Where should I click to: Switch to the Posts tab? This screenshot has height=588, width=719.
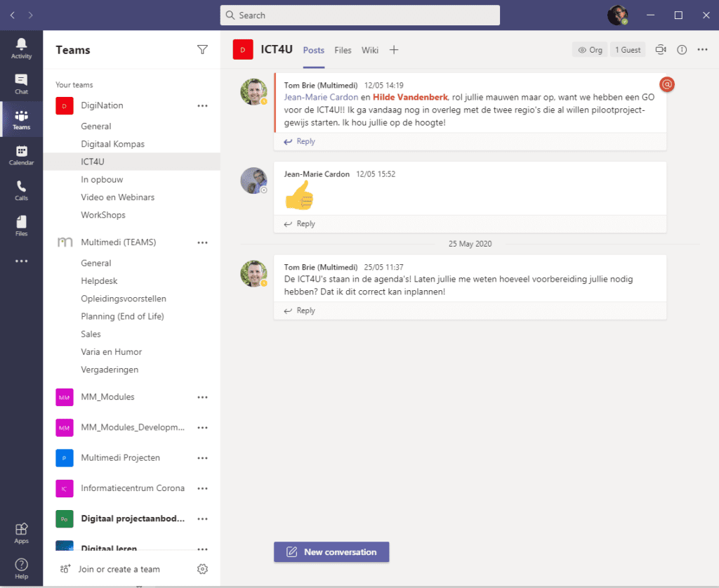tap(314, 50)
